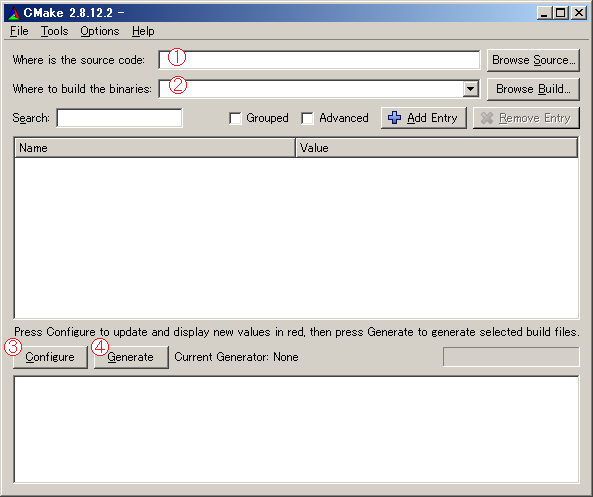
Task: Expand the build binaries dropdown arrow
Action: [470, 89]
